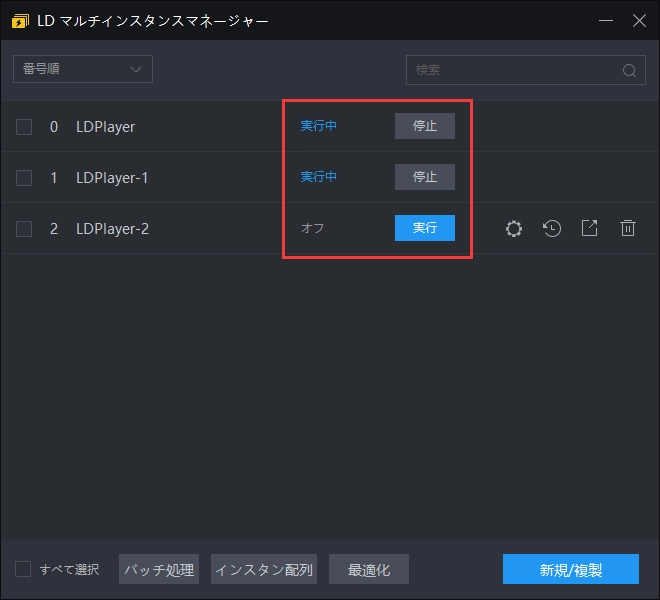Image resolution: width=660 pixels, height=600 pixels.
Task: Click the インスタン配列 button
Action: [264, 569]
